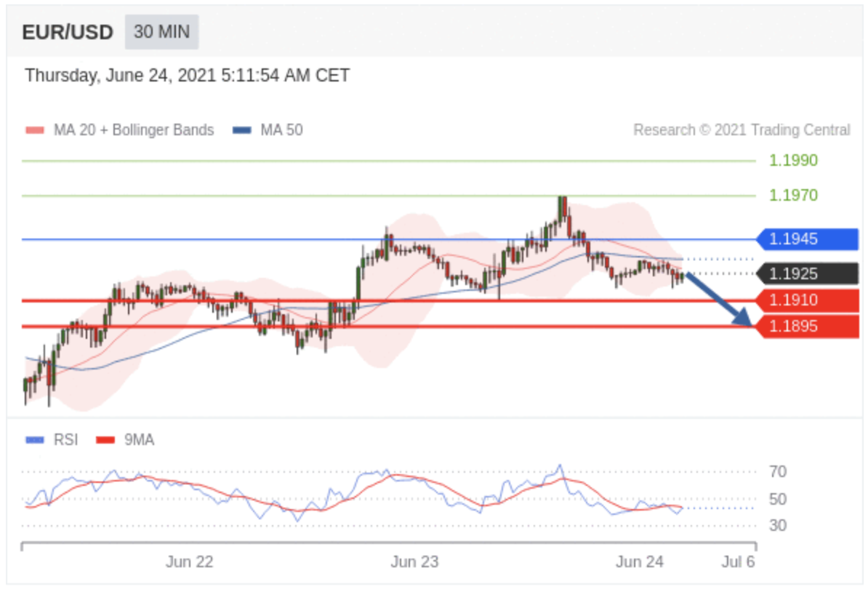Click the 30 MIN timeframe button
This screenshot has height=592, width=868.
point(161,33)
